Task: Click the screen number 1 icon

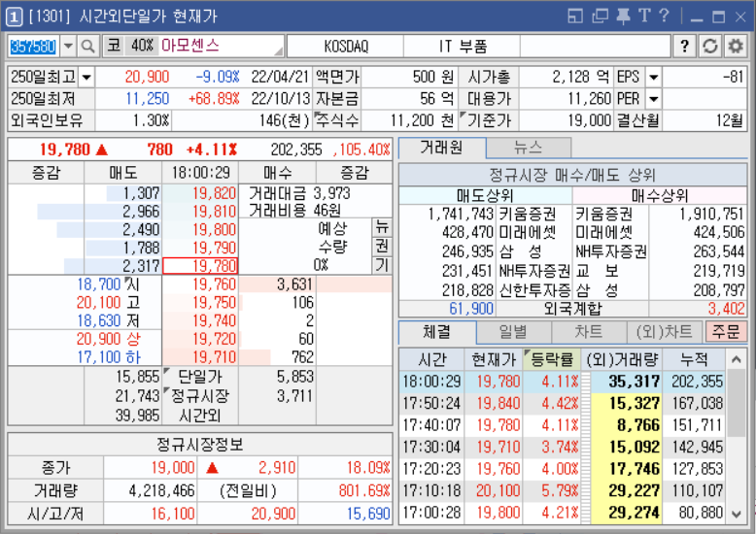Action: click(x=14, y=17)
